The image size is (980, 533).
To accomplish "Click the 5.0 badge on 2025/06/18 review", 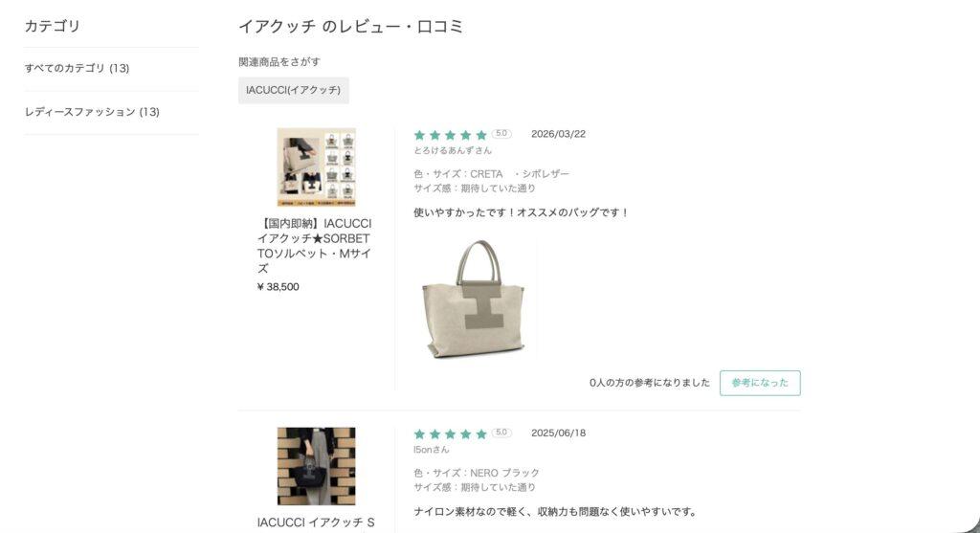I will pos(501,433).
